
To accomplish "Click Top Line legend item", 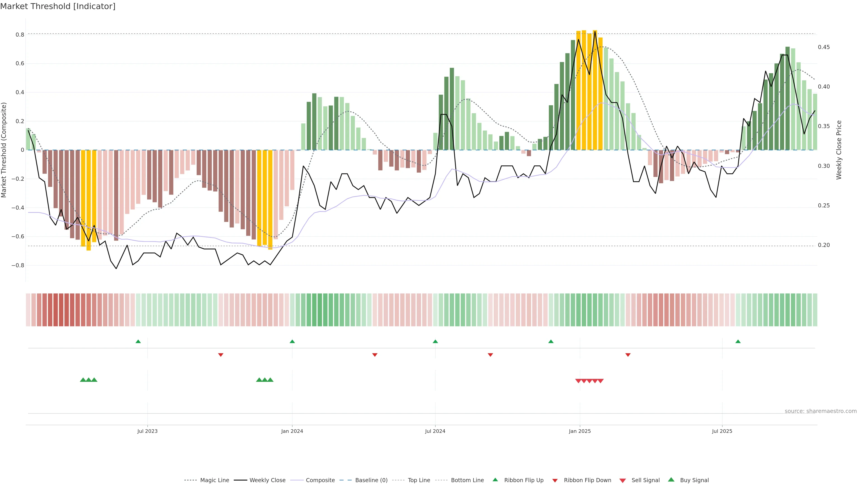I will tap(419, 480).
